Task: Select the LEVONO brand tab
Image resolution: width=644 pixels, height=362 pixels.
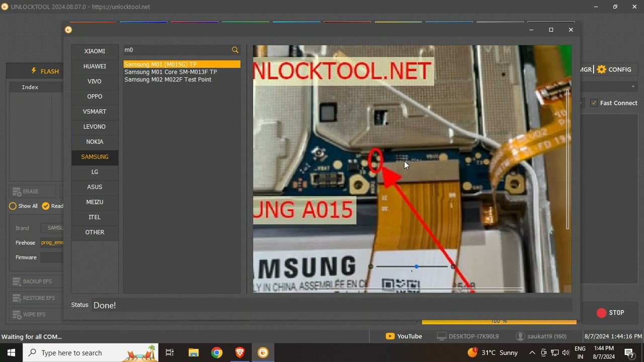Action: (95, 127)
